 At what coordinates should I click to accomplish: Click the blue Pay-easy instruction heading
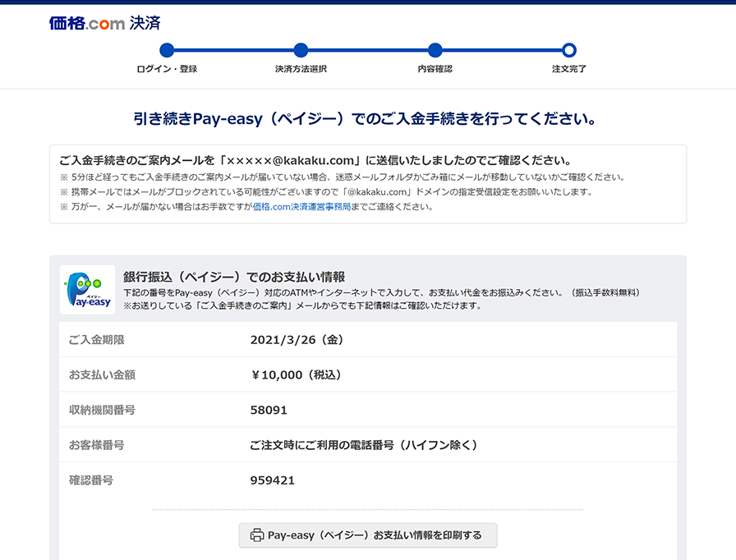pyautogui.click(x=368, y=117)
